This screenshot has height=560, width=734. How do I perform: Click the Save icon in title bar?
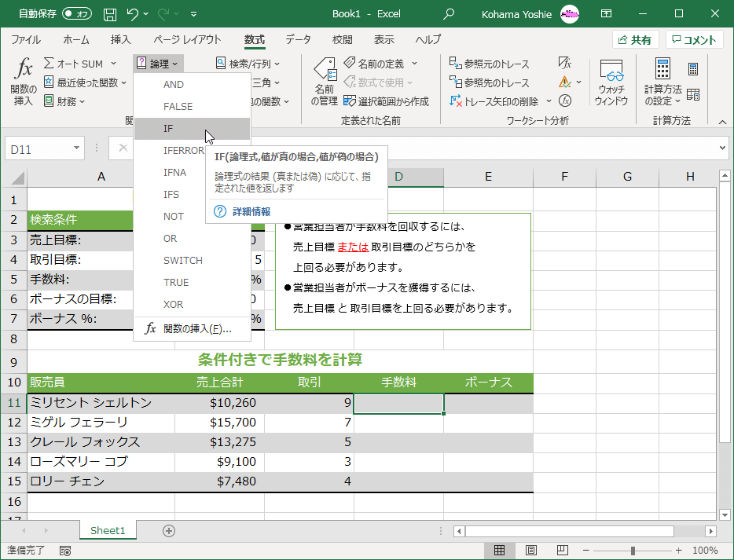pyautogui.click(x=110, y=14)
